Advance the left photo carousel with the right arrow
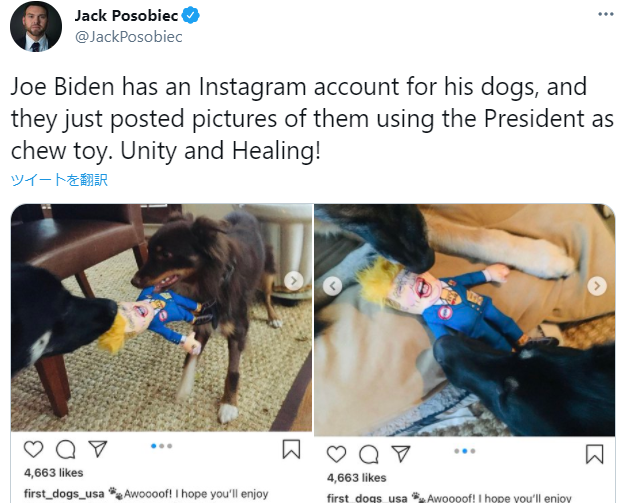 click(294, 281)
